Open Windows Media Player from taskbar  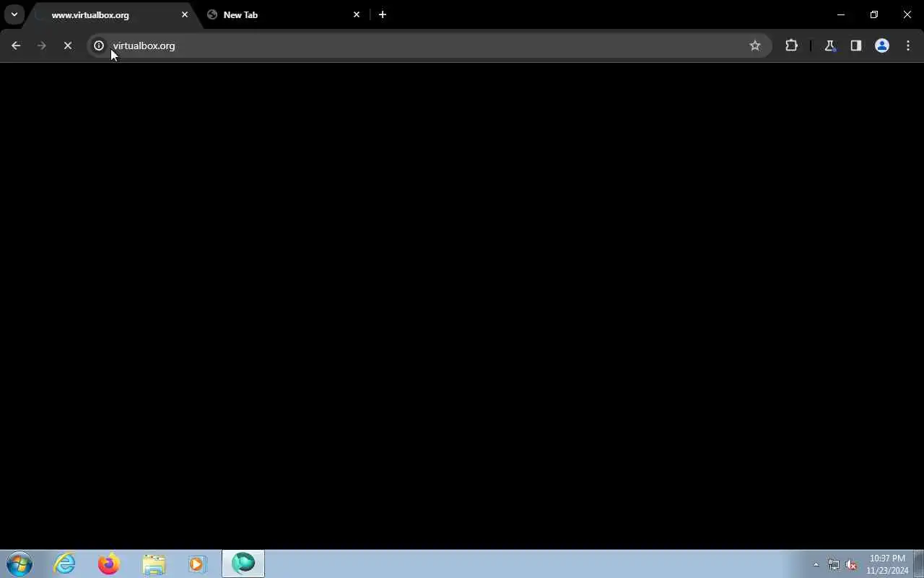(x=198, y=564)
